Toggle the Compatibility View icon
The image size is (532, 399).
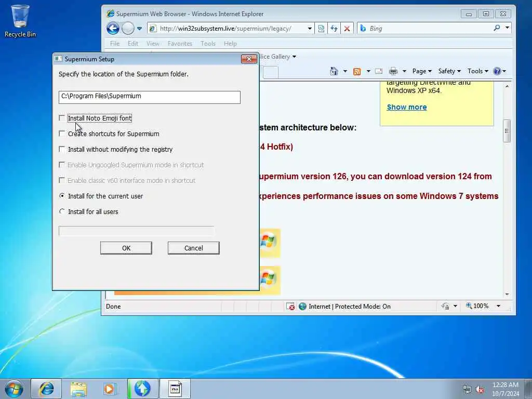[x=321, y=29]
